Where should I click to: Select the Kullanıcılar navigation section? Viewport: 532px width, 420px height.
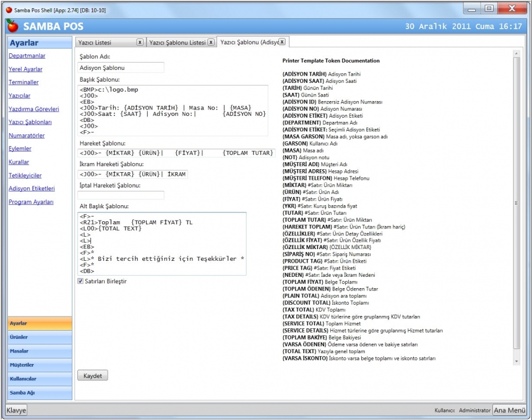pyautogui.click(x=40, y=379)
